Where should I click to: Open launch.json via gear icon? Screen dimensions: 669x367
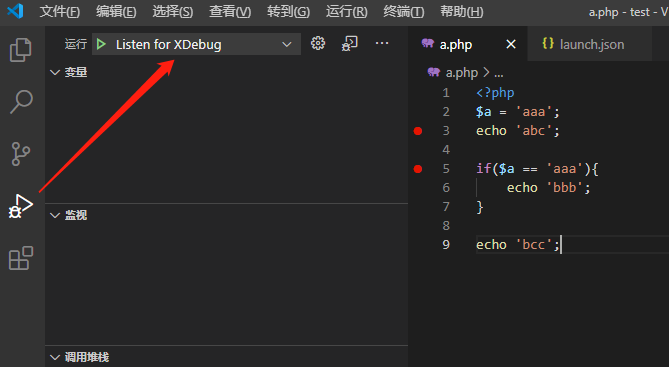pos(318,44)
